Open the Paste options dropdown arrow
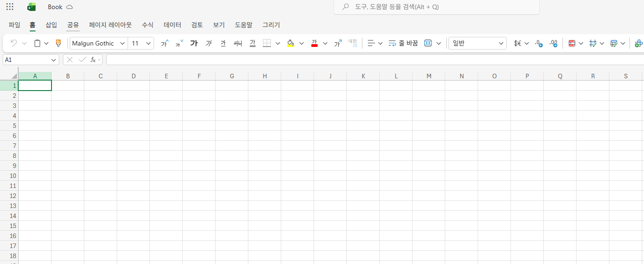 (46, 43)
